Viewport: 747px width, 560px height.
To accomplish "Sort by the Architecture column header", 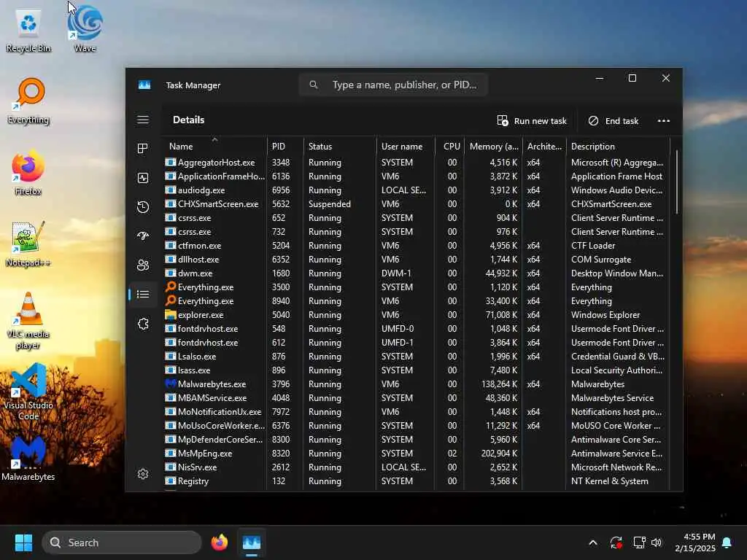I will pos(544,146).
